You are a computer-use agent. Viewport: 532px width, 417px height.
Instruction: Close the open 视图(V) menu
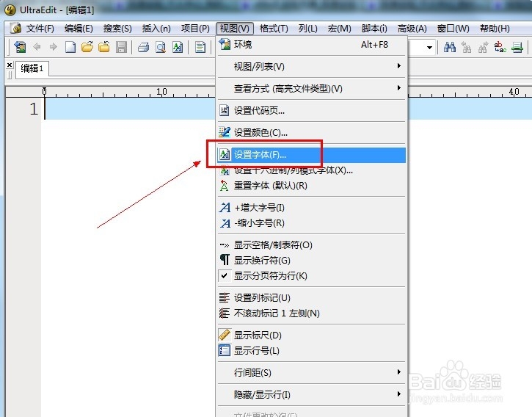(x=234, y=29)
